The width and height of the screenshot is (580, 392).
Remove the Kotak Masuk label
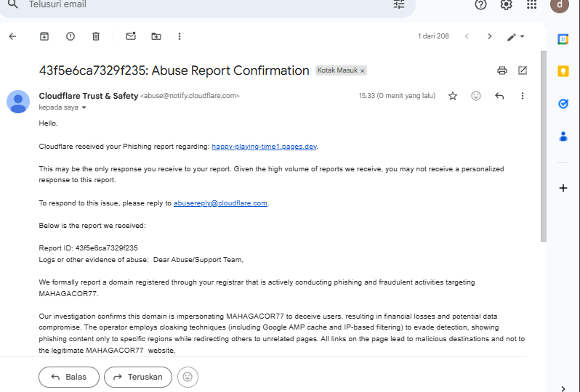363,70
